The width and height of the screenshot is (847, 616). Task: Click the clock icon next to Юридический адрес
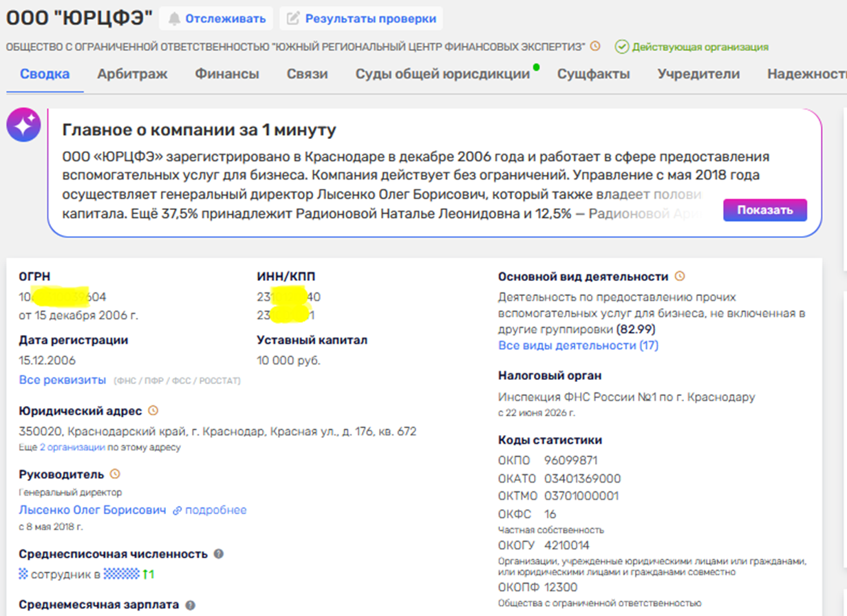(x=153, y=411)
